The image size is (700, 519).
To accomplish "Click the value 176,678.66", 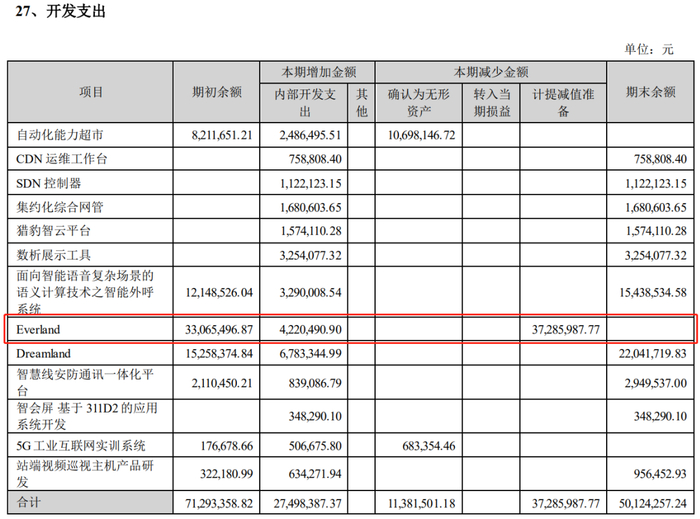I will pyautogui.click(x=227, y=446).
